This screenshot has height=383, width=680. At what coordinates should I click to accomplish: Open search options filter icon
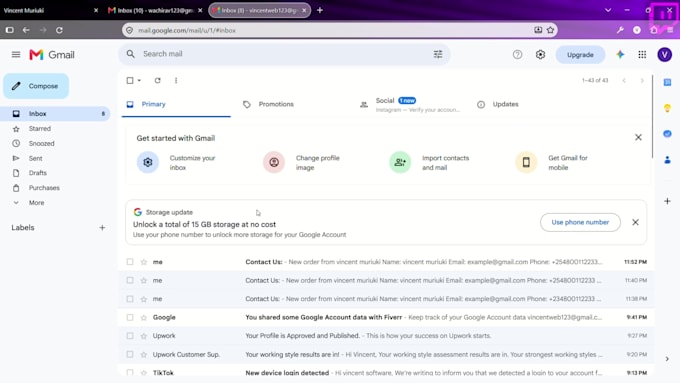(438, 54)
